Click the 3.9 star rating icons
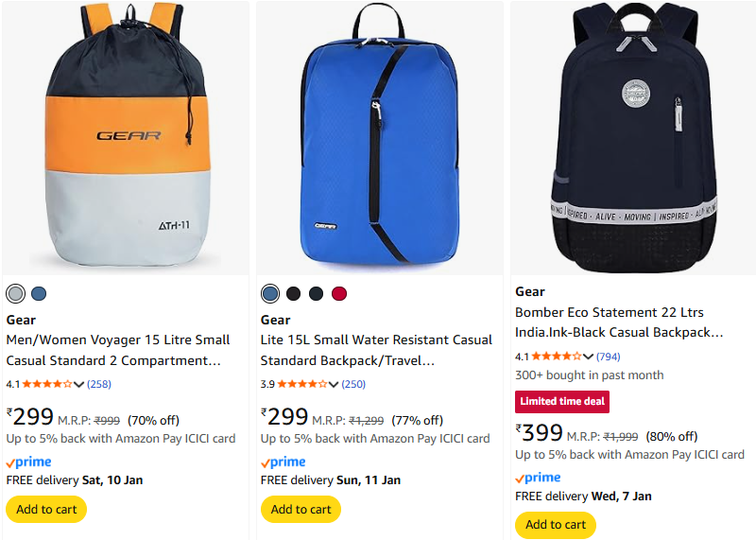Viewport: 756px width, 540px height. pos(301,384)
